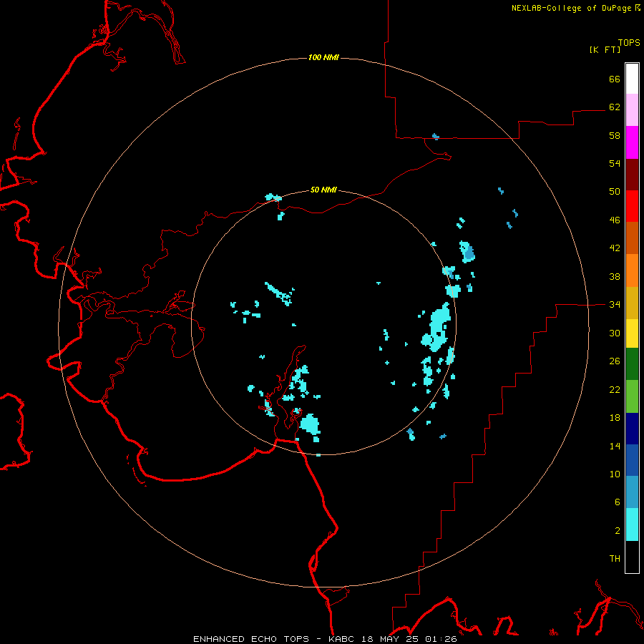Click the dark orange legend swatch near 42
Image resolution: width=644 pixels, height=644 pixels.
632,238
